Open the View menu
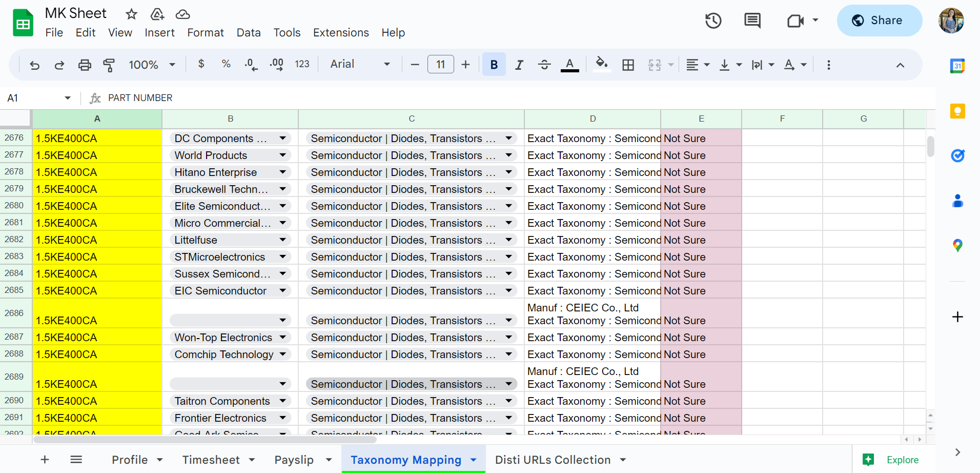 (120, 33)
